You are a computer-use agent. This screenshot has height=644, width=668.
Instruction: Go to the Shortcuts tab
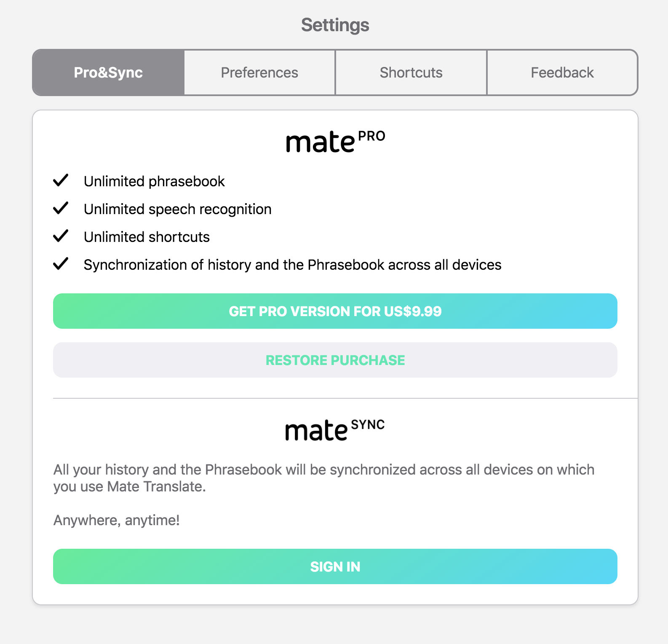pyautogui.click(x=411, y=72)
